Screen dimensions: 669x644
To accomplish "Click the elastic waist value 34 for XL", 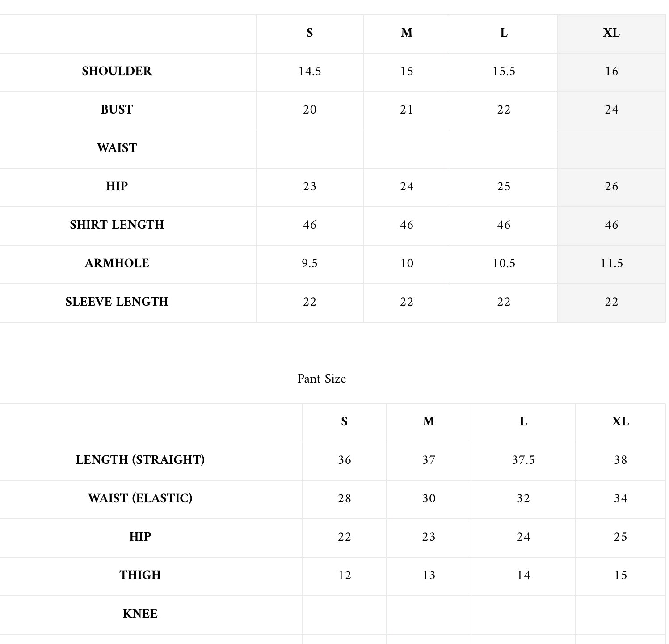I will click(620, 498).
